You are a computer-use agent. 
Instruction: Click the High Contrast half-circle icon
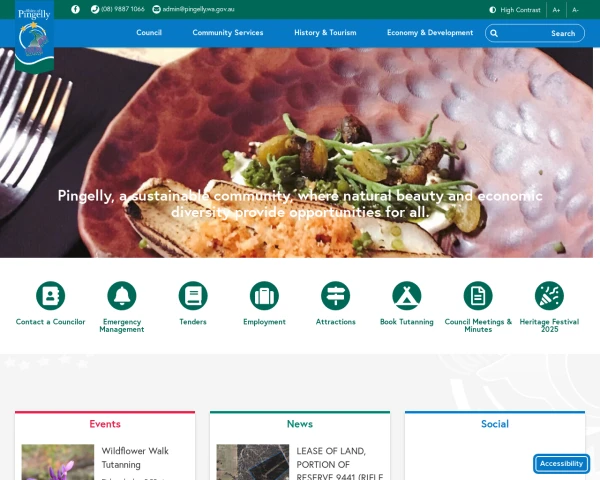(x=493, y=10)
